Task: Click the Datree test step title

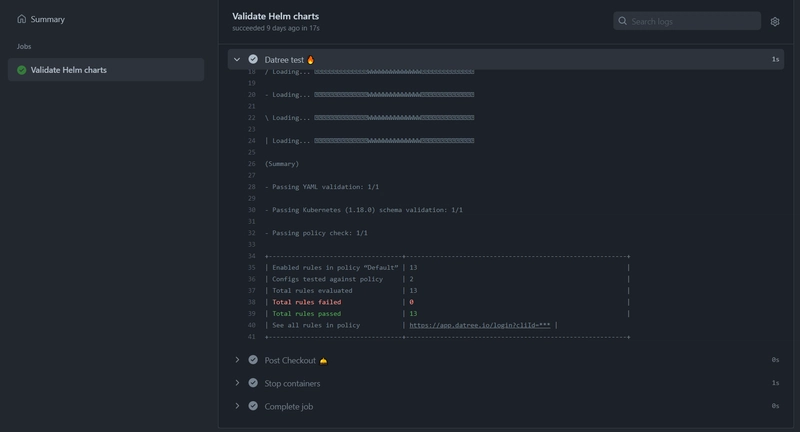Action: tap(284, 60)
